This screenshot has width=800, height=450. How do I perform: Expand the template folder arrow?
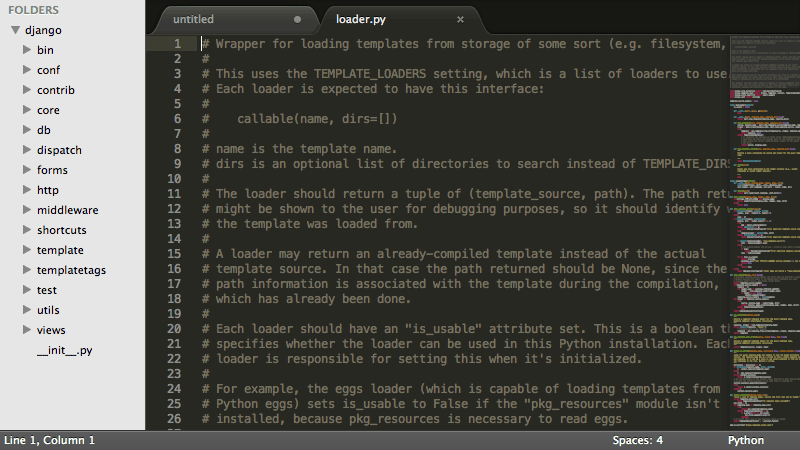coord(27,249)
